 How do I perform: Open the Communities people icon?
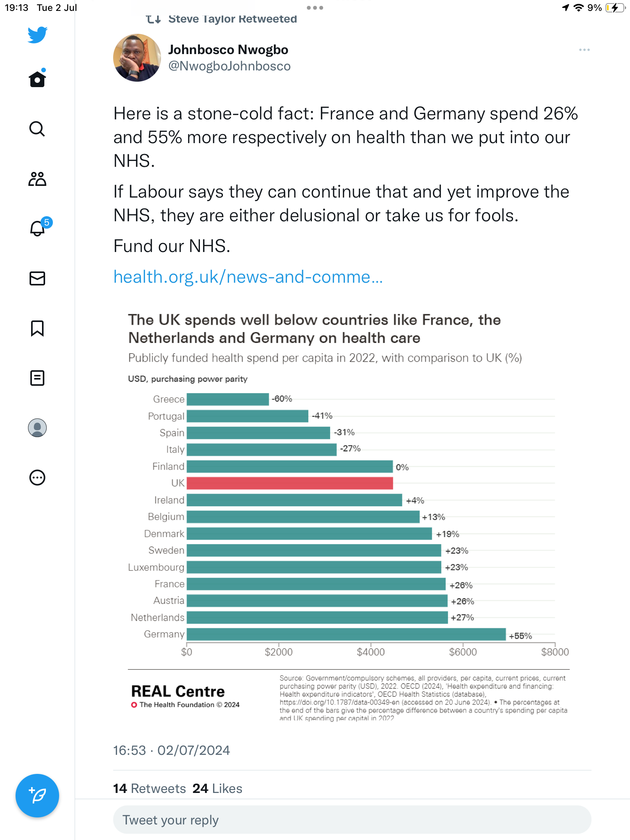(x=37, y=179)
